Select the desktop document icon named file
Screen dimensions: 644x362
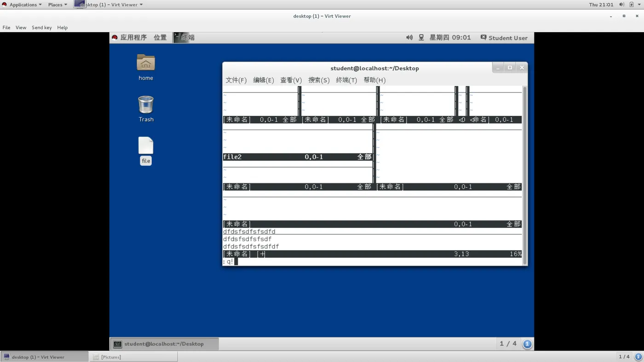146,151
